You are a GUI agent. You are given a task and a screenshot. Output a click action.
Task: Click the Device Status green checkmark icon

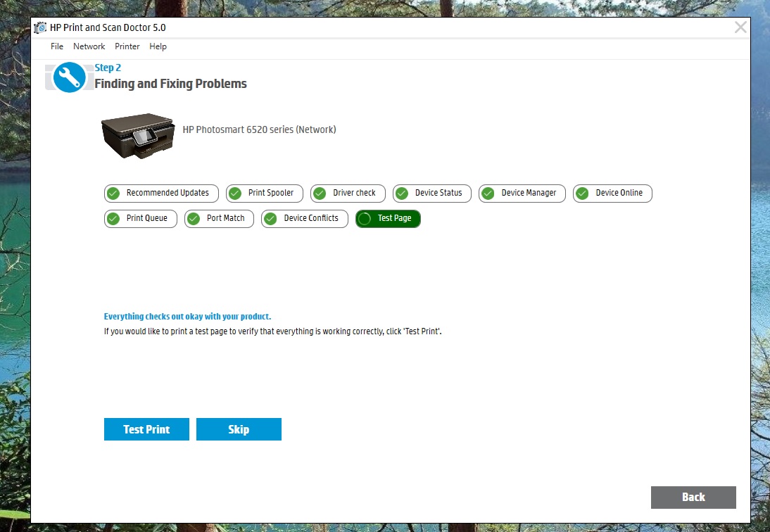tap(402, 194)
